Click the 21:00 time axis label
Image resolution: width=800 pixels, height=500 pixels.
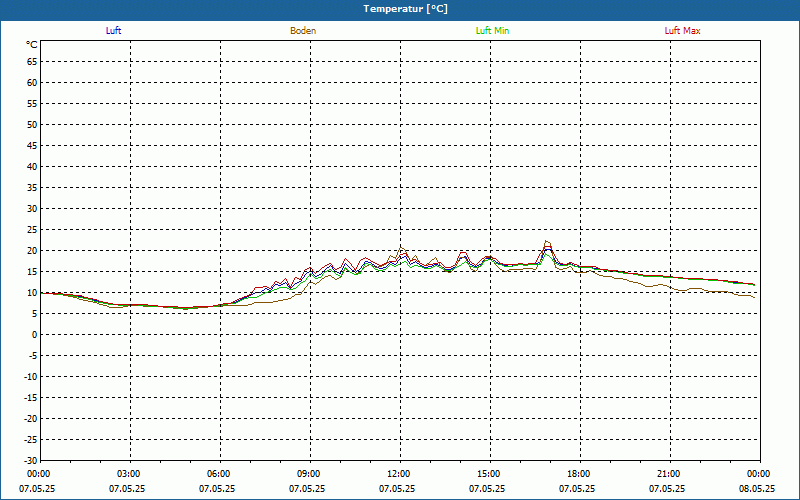point(669,474)
